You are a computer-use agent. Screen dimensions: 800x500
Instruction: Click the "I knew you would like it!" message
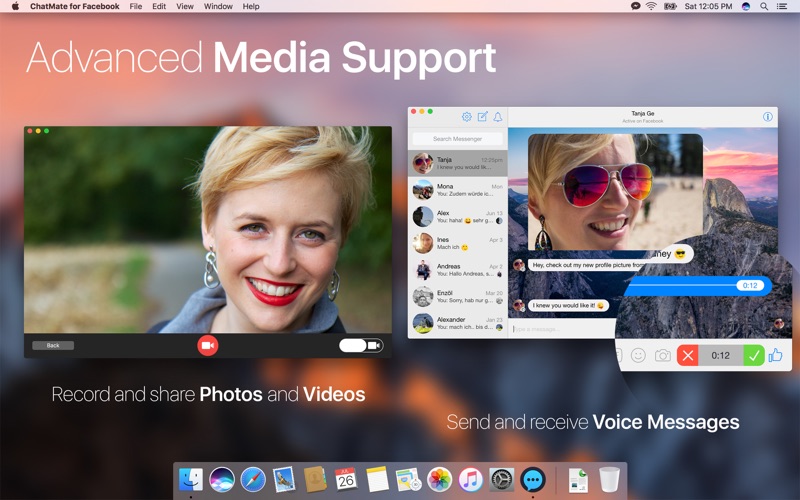point(568,306)
